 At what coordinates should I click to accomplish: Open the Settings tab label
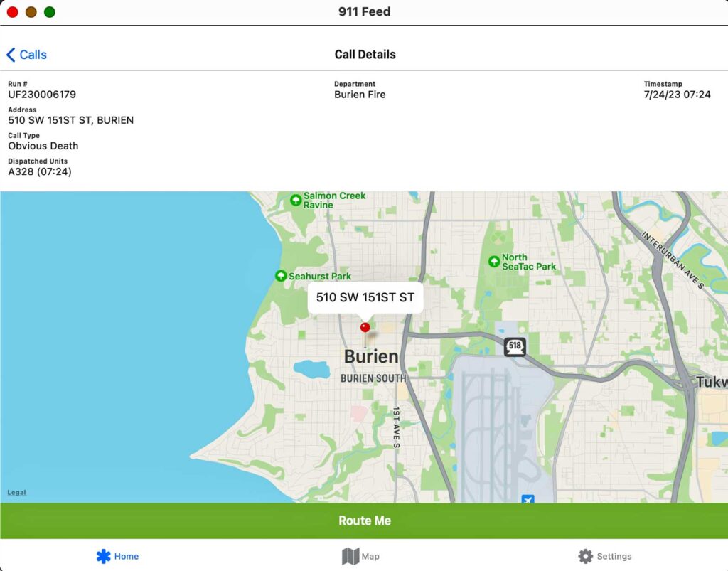(614, 557)
